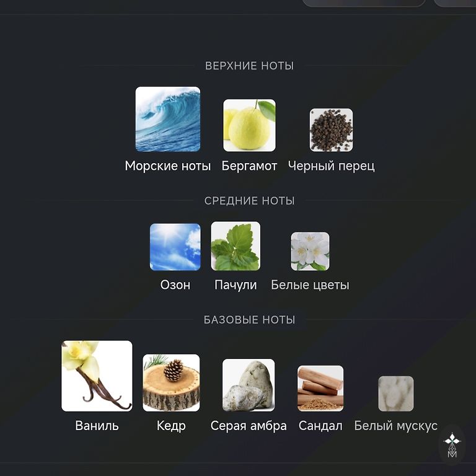The height and width of the screenshot is (476, 476).
Task: Click the Бергамот text label
Action: 249,166
